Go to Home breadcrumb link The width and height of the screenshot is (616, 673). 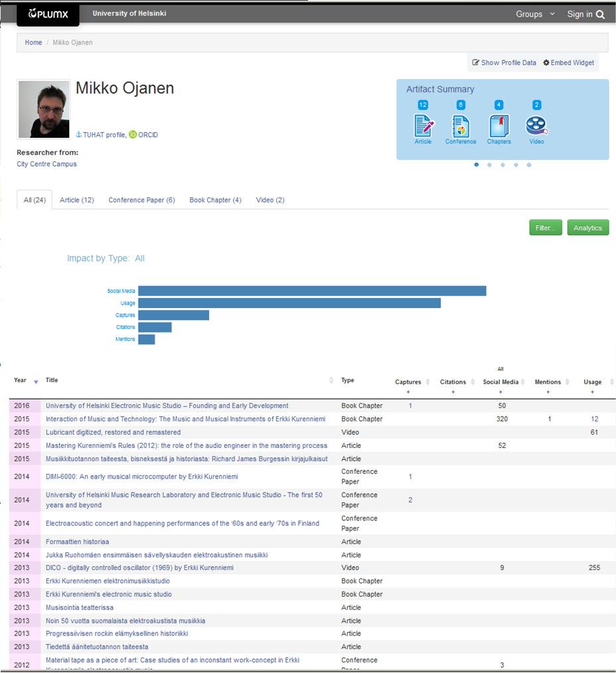coord(33,42)
